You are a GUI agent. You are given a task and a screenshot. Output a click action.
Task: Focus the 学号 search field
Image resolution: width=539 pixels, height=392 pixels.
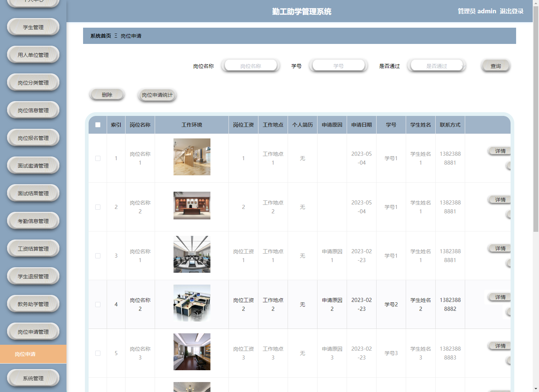pyautogui.click(x=339, y=66)
